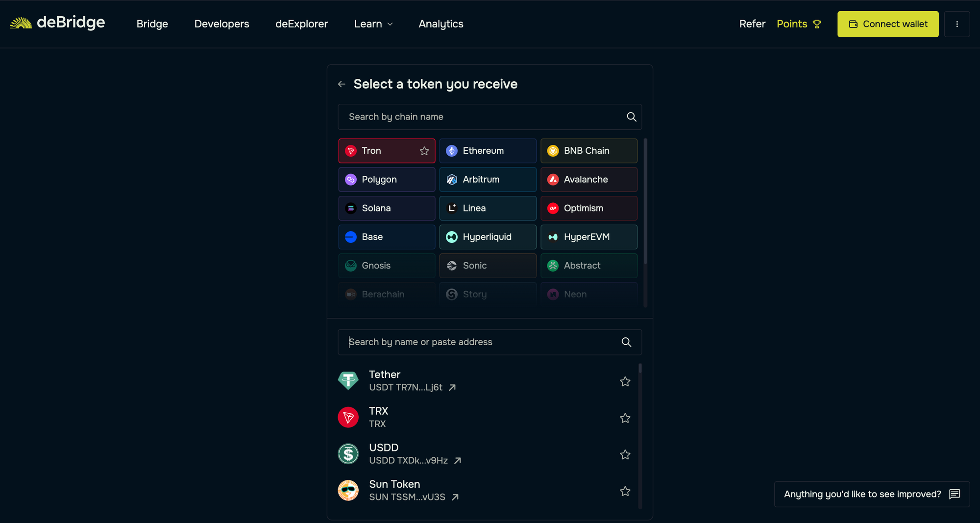The image size is (980, 523).
Task: Open Sun Token address external link
Action: [455, 497]
